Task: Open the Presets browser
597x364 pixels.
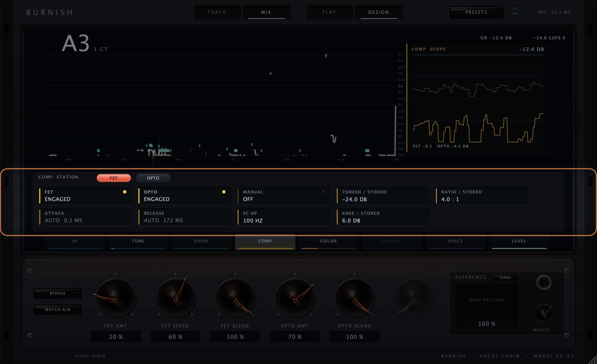Action: point(476,12)
